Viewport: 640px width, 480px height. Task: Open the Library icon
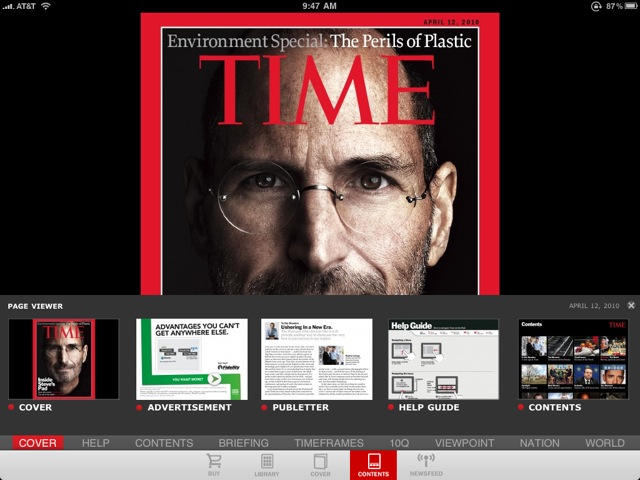(x=266, y=464)
